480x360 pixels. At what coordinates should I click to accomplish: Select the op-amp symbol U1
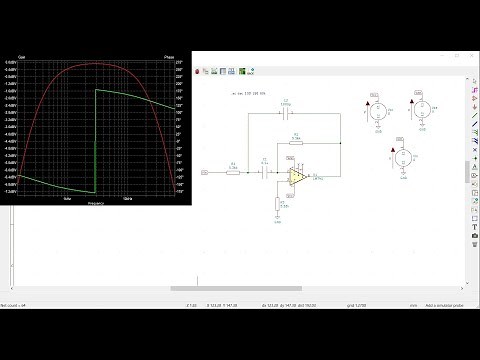[297, 177]
